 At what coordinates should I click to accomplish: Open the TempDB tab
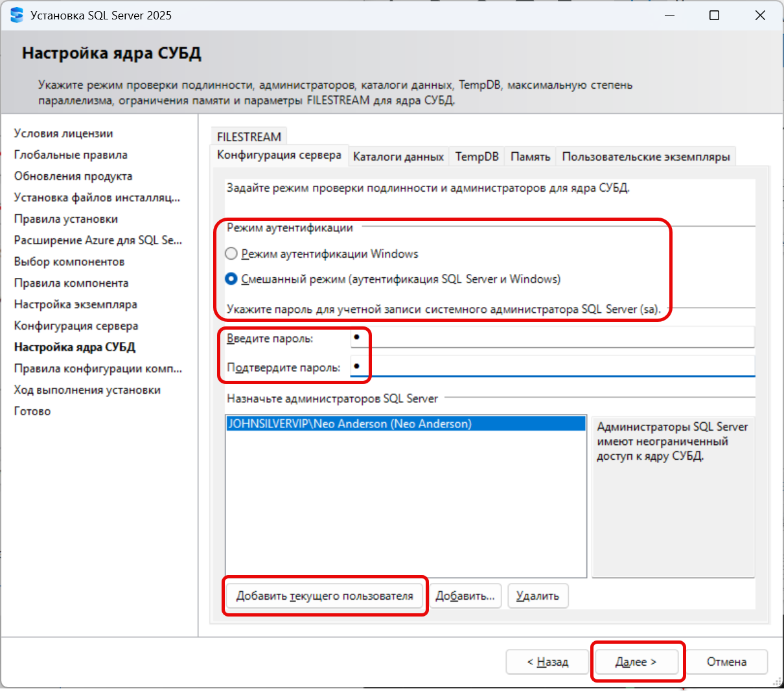pos(477,157)
